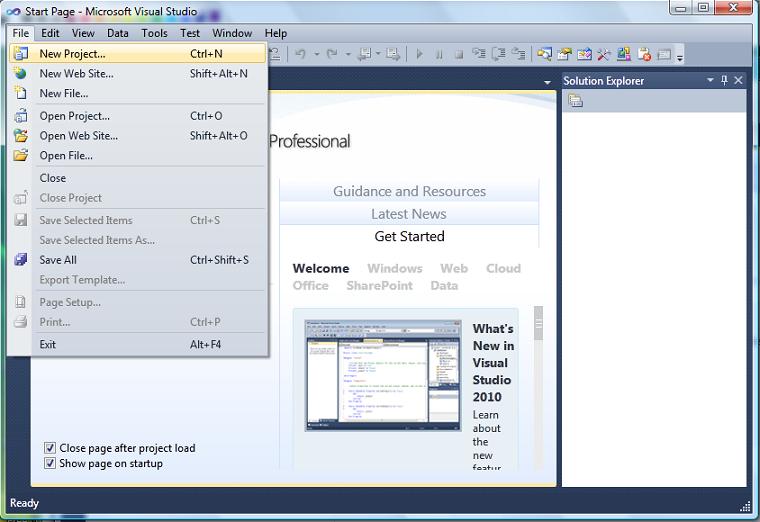Select the Data tab on Start Page
Viewport: 760px width, 522px height.
pos(444,285)
